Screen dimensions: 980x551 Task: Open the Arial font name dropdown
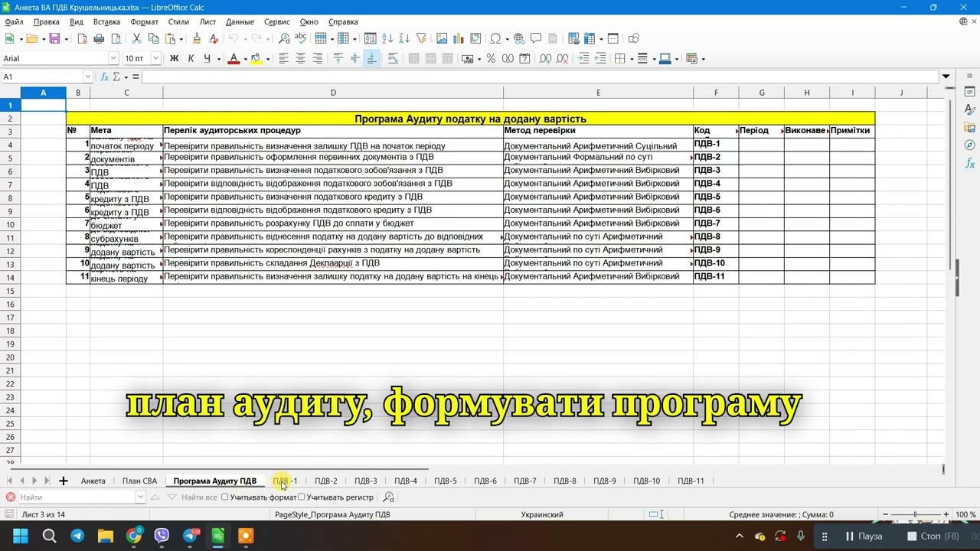(x=113, y=58)
